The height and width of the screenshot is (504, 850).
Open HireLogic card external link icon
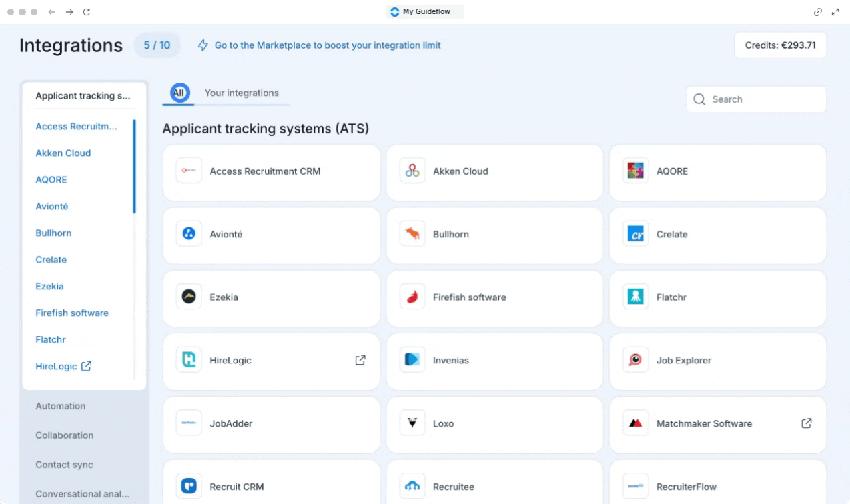tap(360, 361)
